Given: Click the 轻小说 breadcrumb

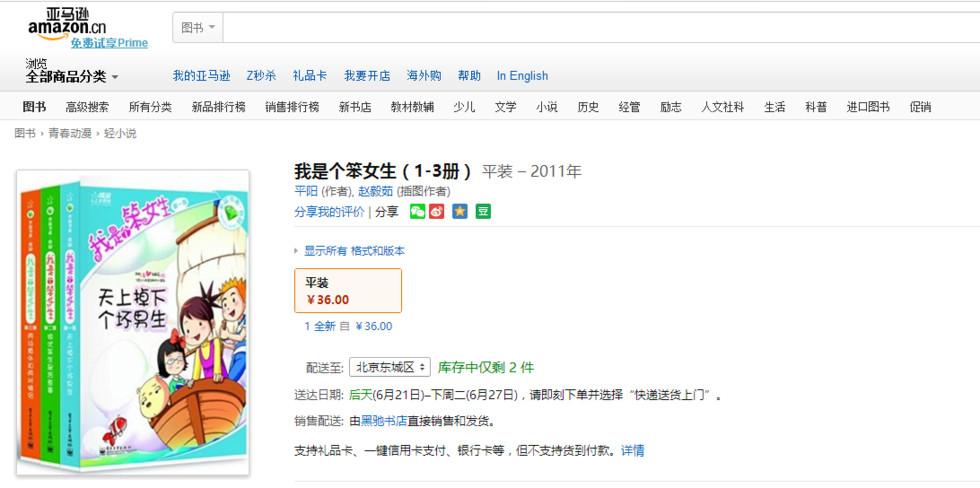Looking at the screenshot, I should [120, 133].
